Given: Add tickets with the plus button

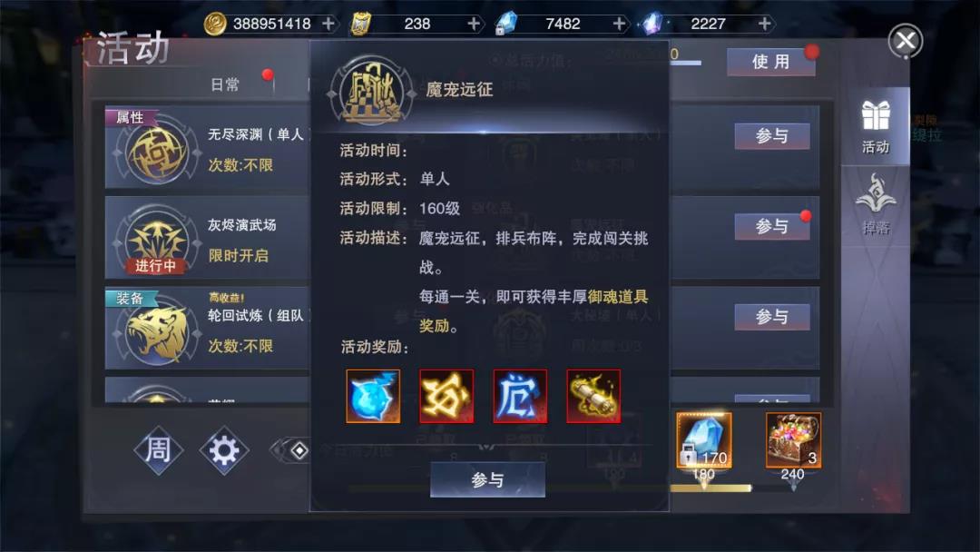Looking at the screenshot, I should pos(474,24).
